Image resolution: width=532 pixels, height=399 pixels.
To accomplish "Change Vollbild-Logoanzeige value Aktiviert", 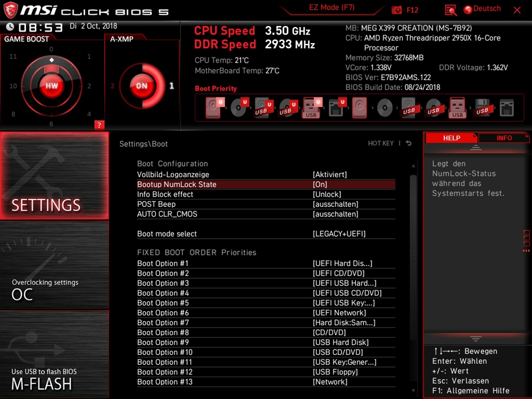I will pyautogui.click(x=330, y=174).
